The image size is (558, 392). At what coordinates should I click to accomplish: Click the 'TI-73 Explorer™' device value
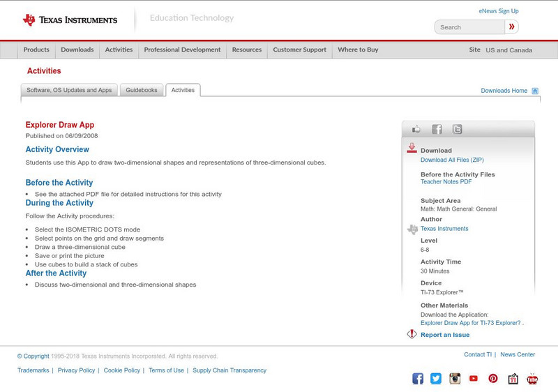click(x=442, y=292)
